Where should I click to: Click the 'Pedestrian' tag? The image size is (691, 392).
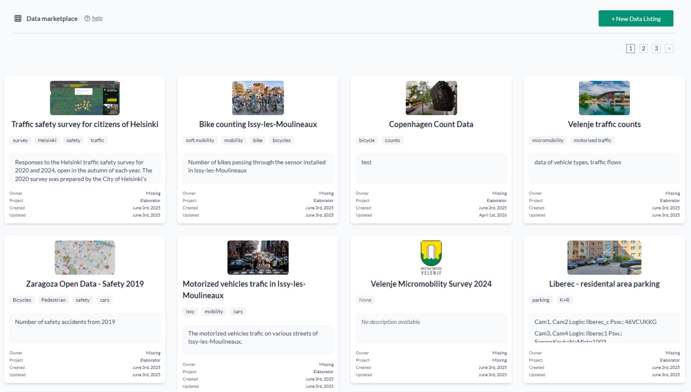point(53,300)
